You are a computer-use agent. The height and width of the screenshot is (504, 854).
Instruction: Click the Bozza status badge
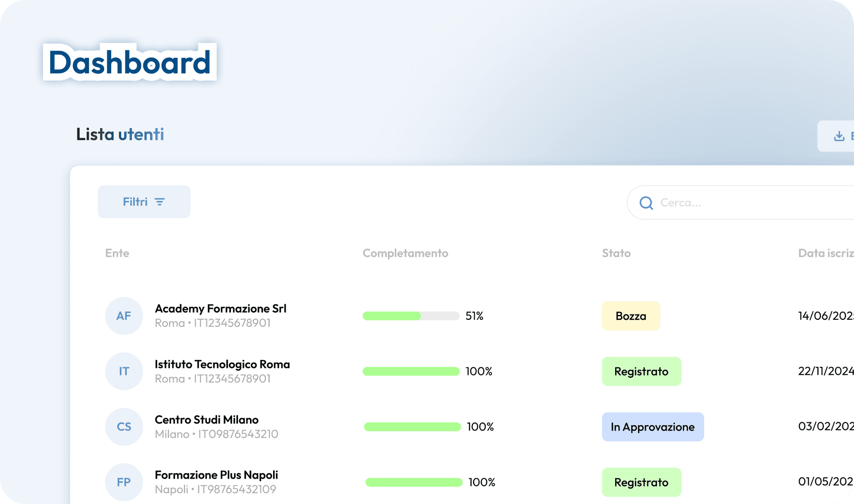(631, 316)
